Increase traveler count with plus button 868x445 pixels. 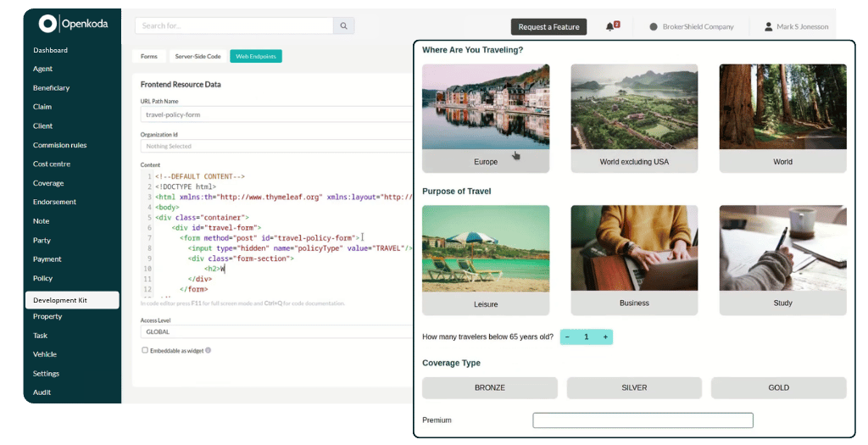click(x=605, y=337)
